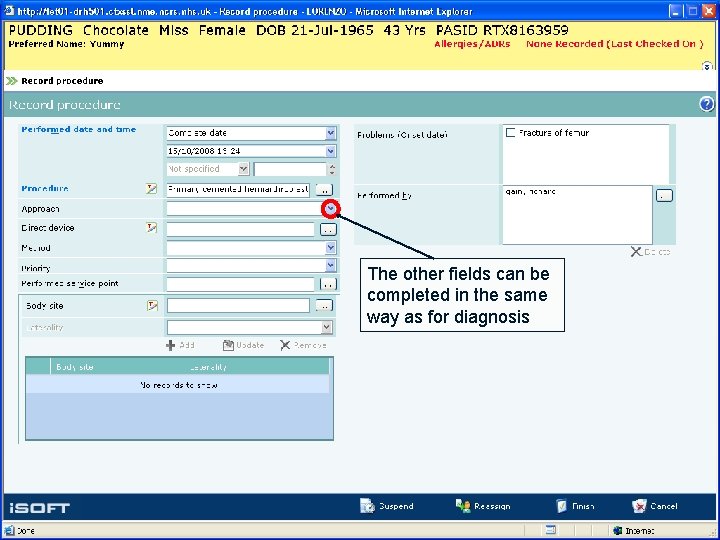Click the Direct device lookup ellipsis button
This screenshot has height=540, width=720.
(328, 230)
